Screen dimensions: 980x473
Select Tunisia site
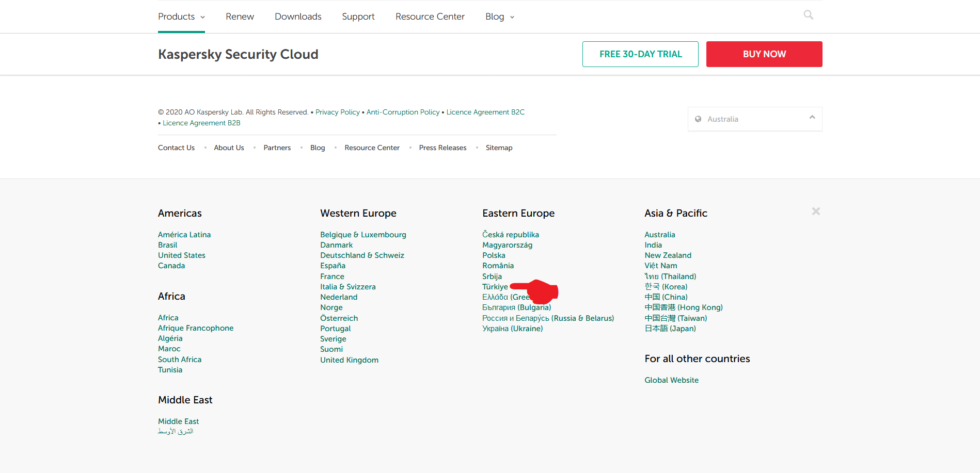[170, 370]
